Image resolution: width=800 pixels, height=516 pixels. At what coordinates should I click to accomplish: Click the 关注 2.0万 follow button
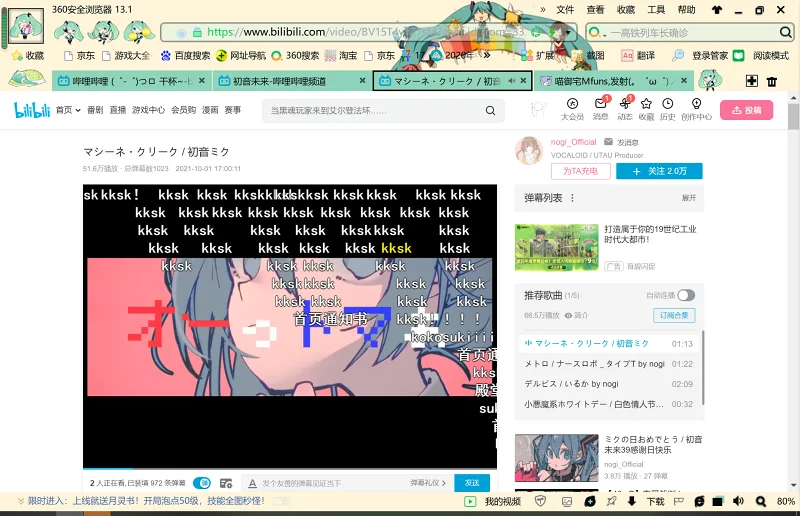659,171
